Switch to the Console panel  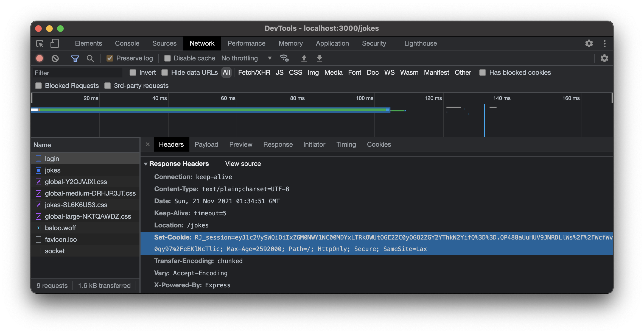pos(127,43)
